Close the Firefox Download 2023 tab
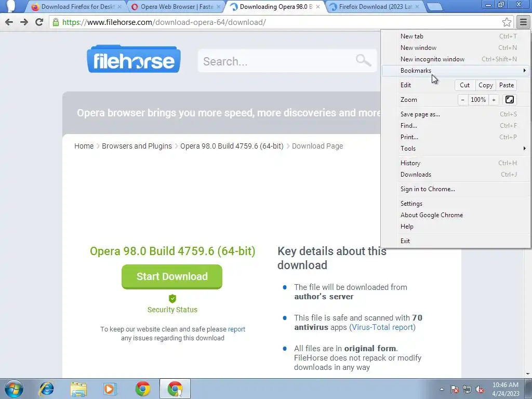 point(417,7)
